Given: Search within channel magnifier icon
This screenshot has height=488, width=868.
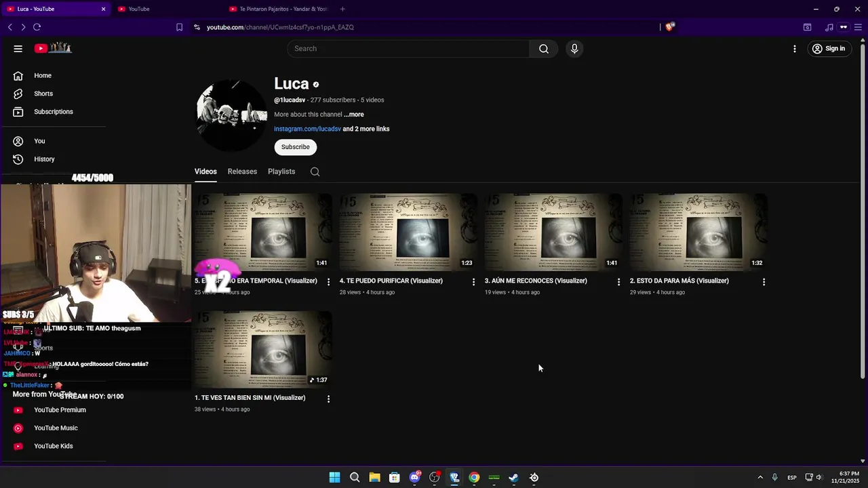Looking at the screenshot, I should coord(315,172).
